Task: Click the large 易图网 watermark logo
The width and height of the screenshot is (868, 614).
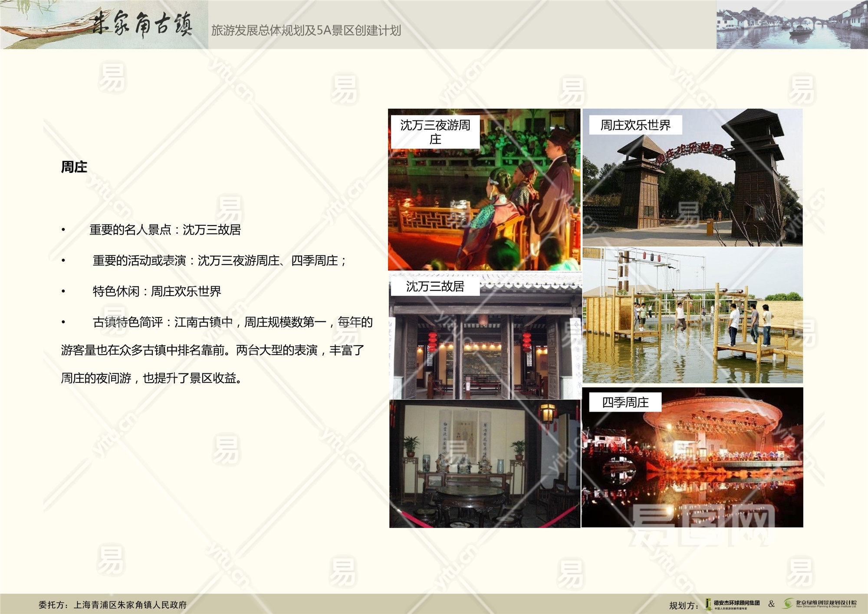Action: (701, 525)
